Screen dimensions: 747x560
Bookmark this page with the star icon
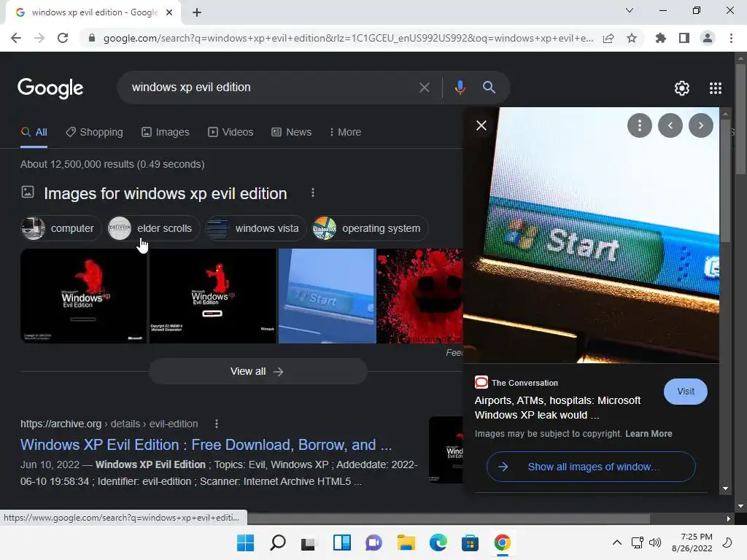(632, 38)
